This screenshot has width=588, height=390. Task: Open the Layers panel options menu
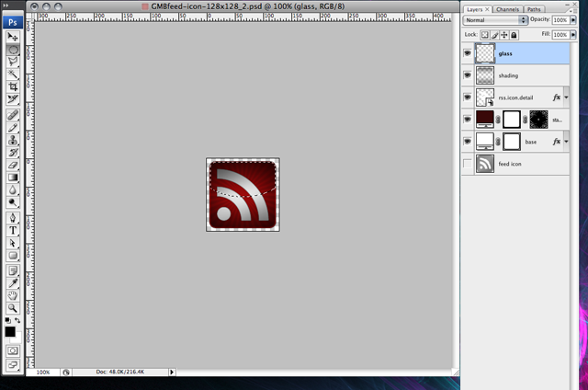click(x=572, y=10)
